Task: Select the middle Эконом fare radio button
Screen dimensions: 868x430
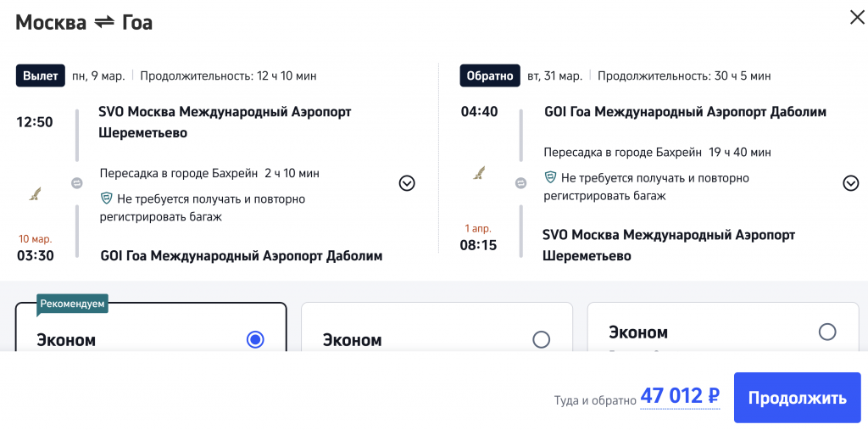Action: (x=541, y=339)
